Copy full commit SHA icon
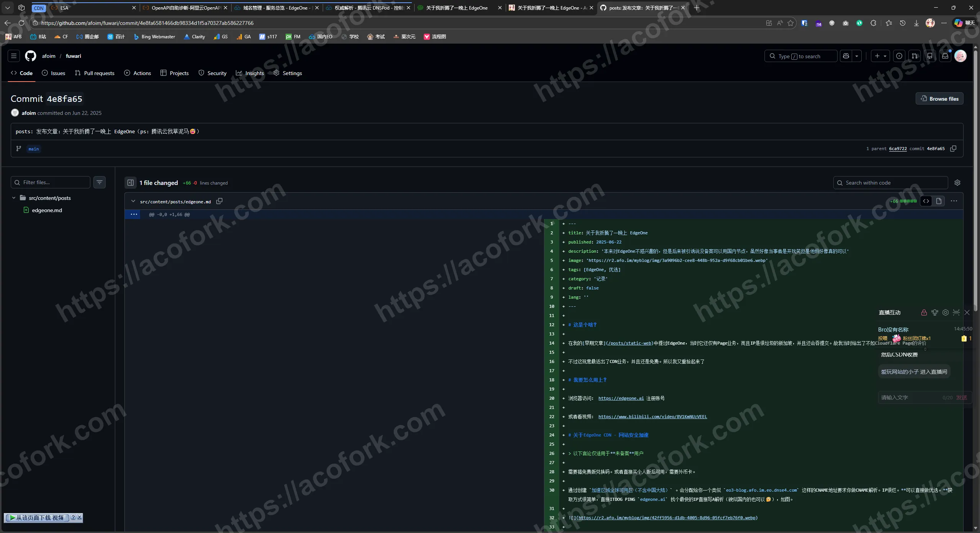The width and height of the screenshot is (980, 533). coord(953,149)
